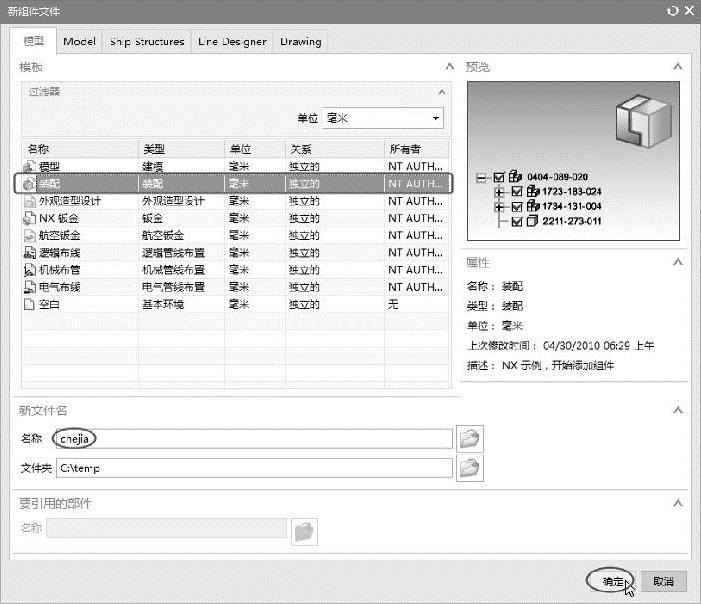Sort by the 名称 column header
The width and height of the screenshot is (701, 604).
(x=80, y=149)
